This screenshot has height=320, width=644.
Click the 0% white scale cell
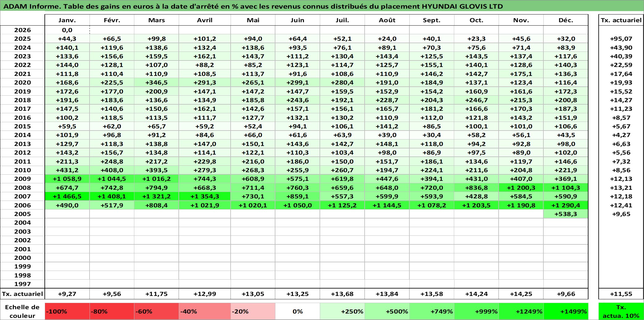pos(298,311)
